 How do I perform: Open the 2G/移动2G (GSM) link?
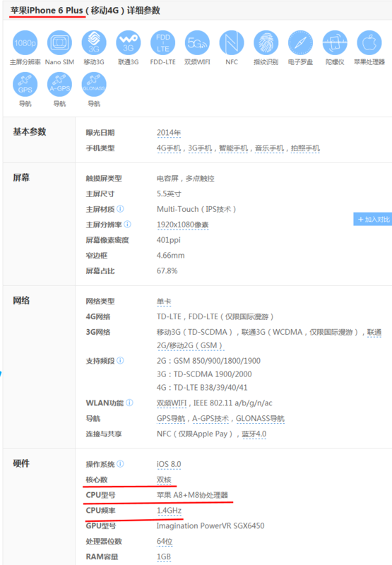190,345
